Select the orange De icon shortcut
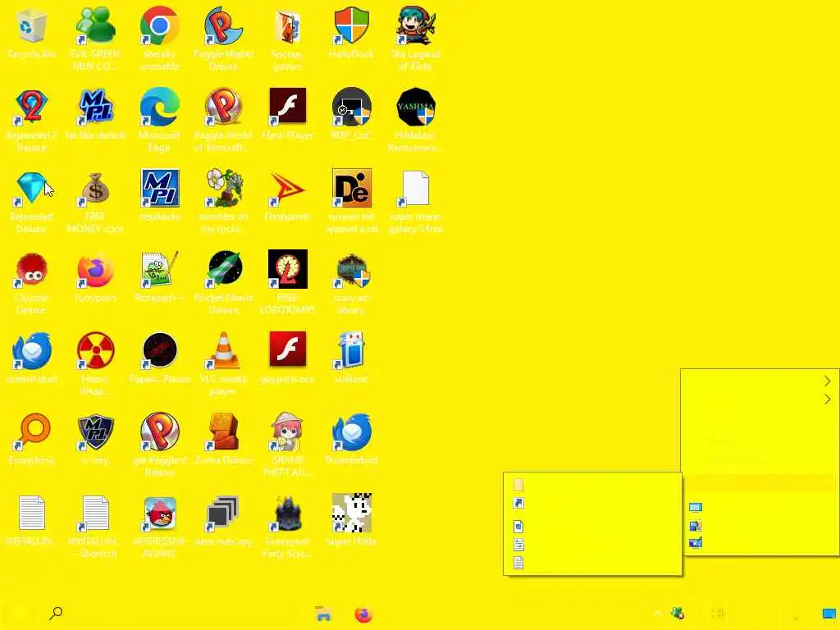 tap(351, 188)
